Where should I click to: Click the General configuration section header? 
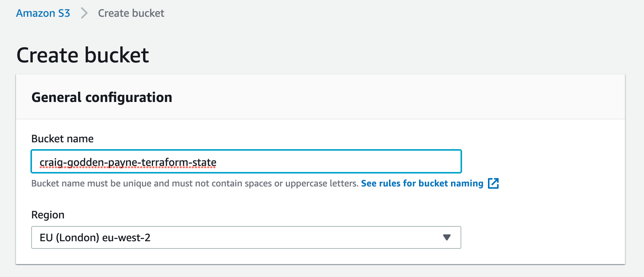pyautogui.click(x=102, y=97)
